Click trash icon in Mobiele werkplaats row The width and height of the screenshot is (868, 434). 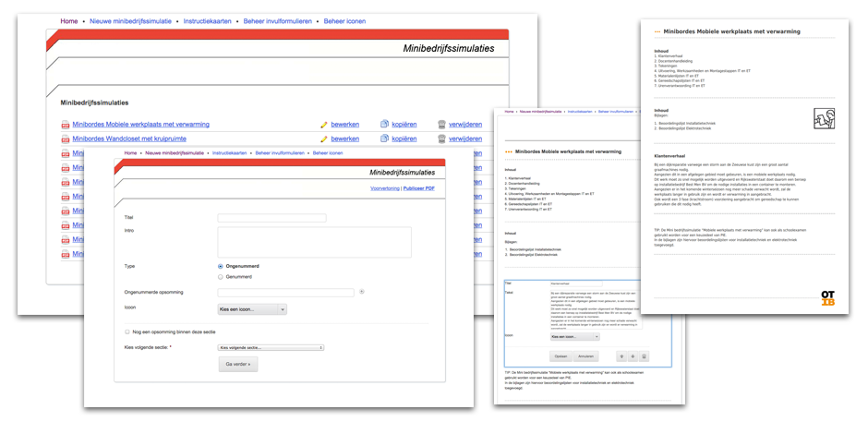(441, 124)
